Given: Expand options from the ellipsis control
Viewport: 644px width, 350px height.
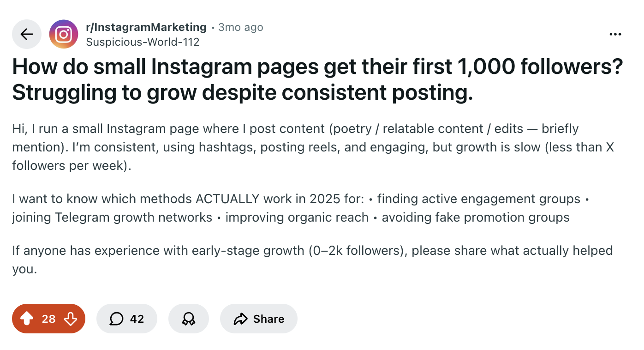Looking at the screenshot, I should tap(615, 34).
